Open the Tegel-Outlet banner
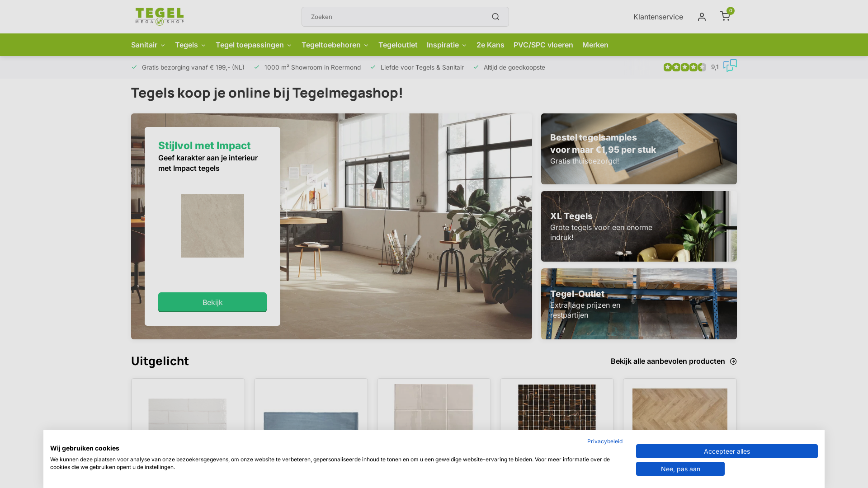This screenshot has height=488, width=868. [639, 304]
